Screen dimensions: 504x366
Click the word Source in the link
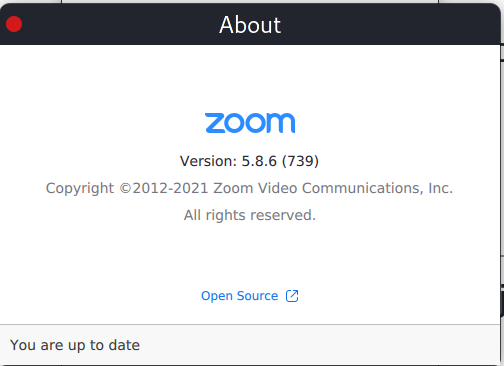[x=257, y=296]
